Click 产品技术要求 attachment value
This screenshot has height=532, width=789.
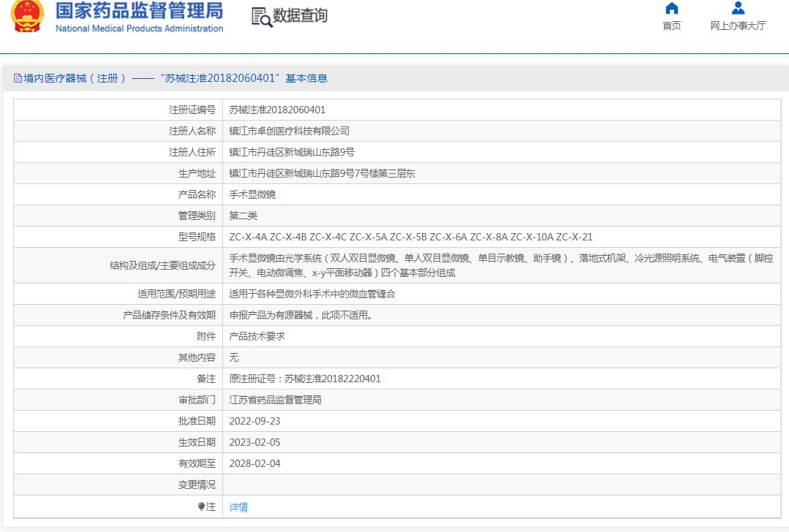[257, 336]
